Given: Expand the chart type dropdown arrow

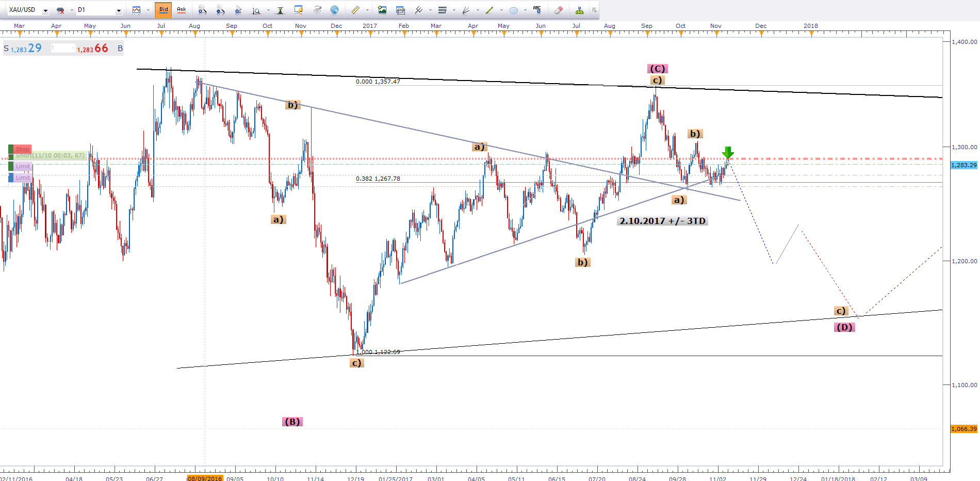Looking at the screenshot, I should tap(148, 10).
